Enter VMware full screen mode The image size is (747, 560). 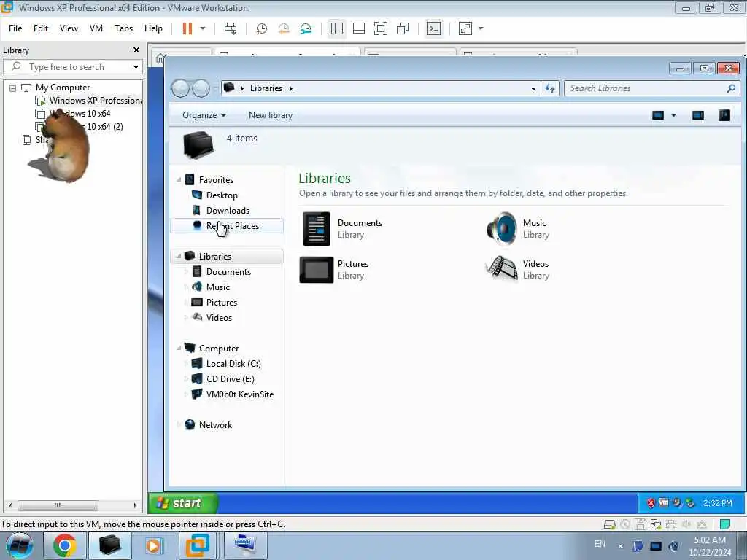tap(381, 28)
